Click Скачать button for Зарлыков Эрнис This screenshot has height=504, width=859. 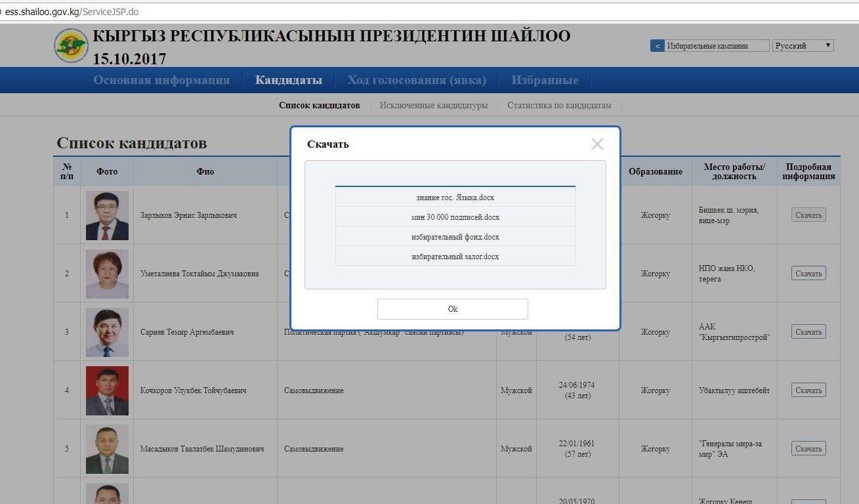808,215
